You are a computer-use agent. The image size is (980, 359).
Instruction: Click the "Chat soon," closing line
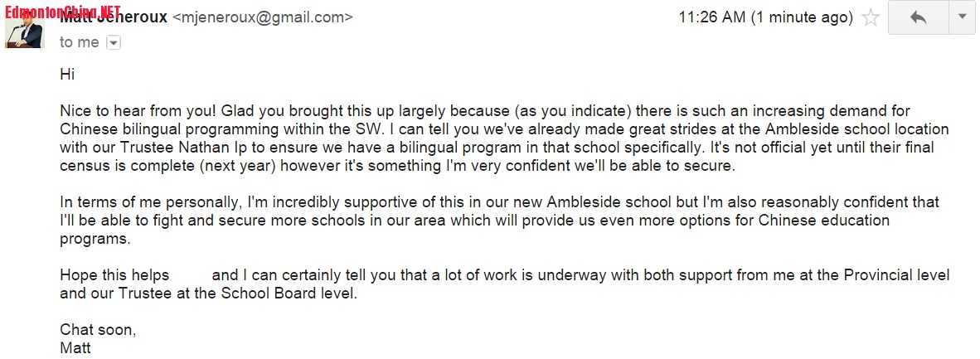[x=98, y=330]
